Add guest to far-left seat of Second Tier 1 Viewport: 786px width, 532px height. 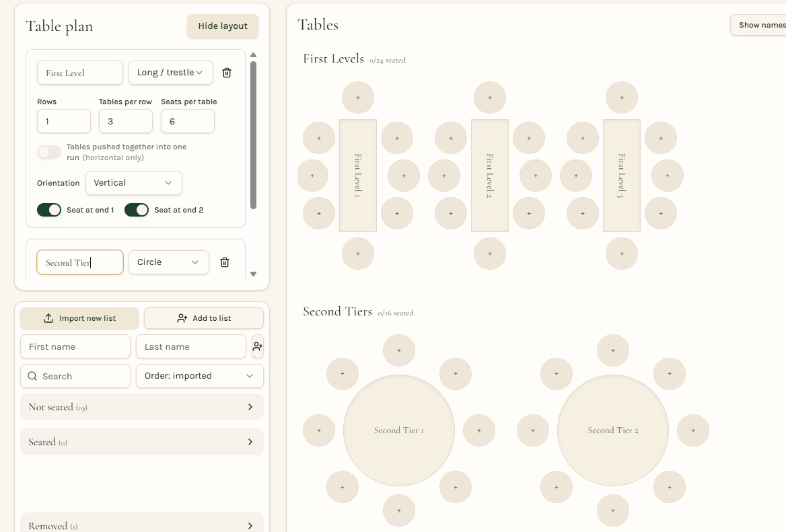click(319, 430)
